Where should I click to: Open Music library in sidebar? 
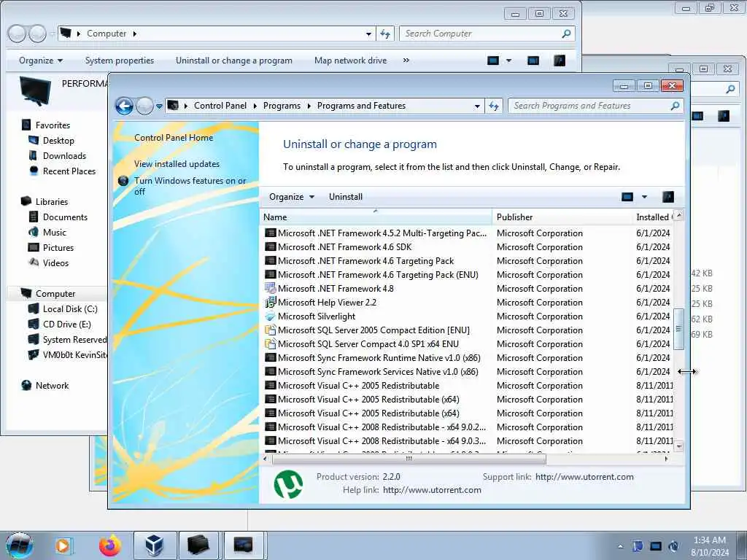click(x=54, y=233)
